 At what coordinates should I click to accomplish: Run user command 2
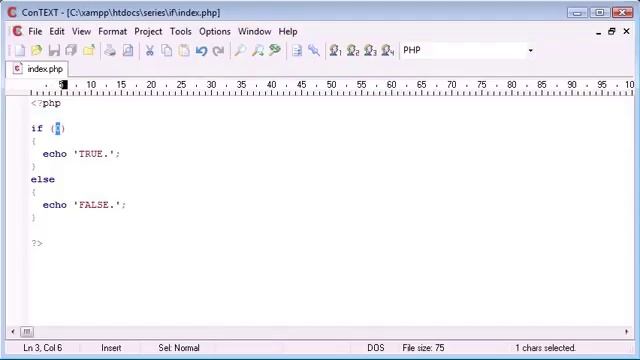pos(353,51)
